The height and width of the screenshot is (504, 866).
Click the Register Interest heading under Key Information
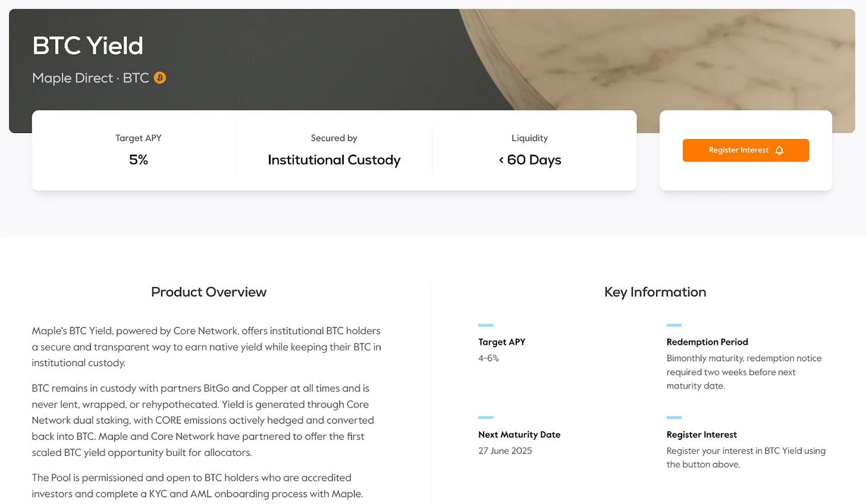coord(701,434)
